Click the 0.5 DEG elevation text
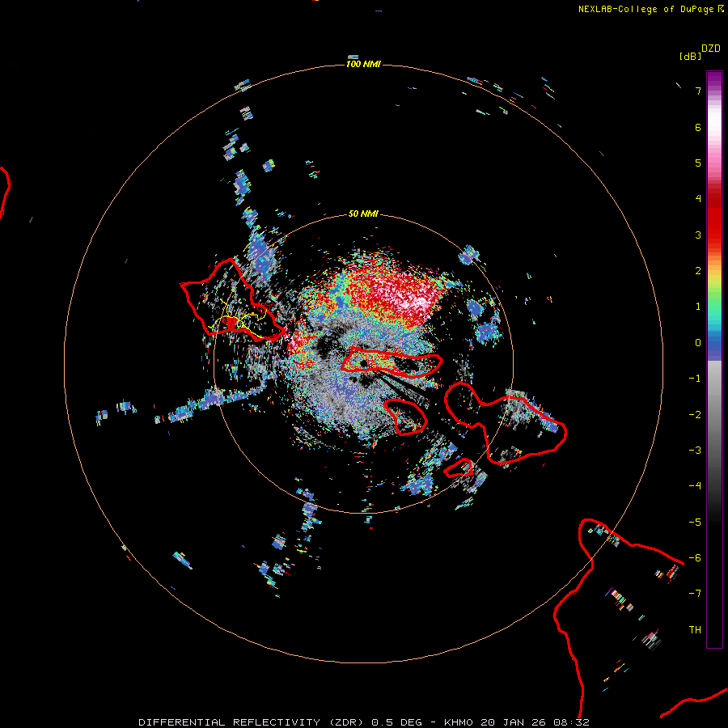The height and width of the screenshot is (728, 728). [x=397, y=722]
